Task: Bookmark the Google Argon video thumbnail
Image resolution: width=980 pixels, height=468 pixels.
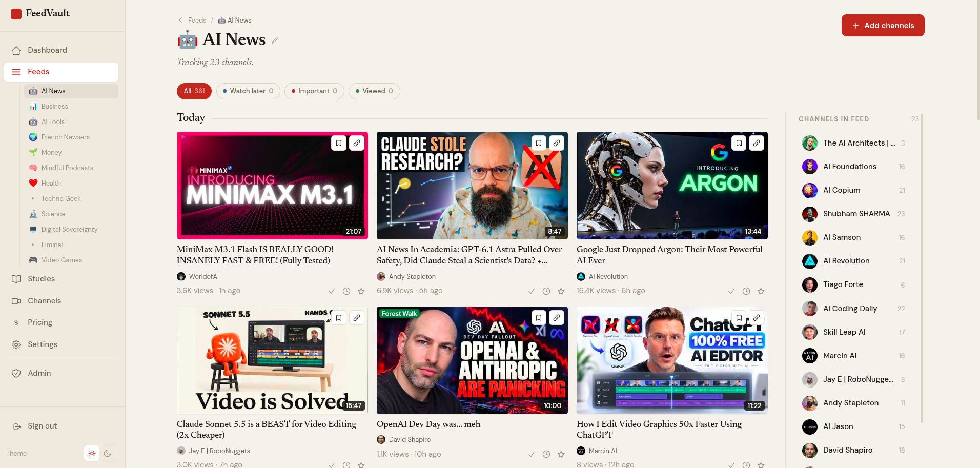Action: click(x=739, y=143)
